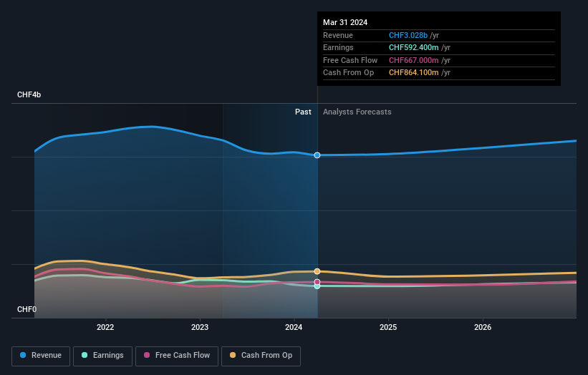The width and height of the screenshot is (588, 375).
Task: Toggle the Cash From Op legend button
Action: pyautogui.click(x=261, y=356)
